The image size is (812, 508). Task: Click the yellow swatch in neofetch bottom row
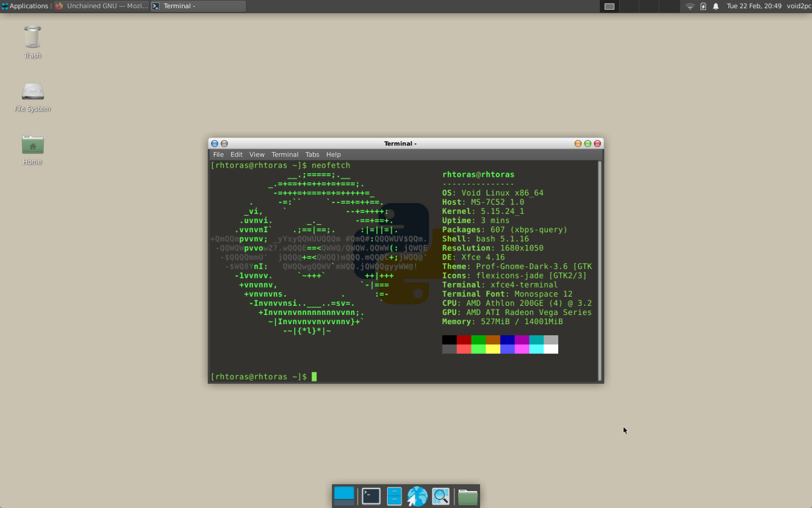tap(493, 349)
